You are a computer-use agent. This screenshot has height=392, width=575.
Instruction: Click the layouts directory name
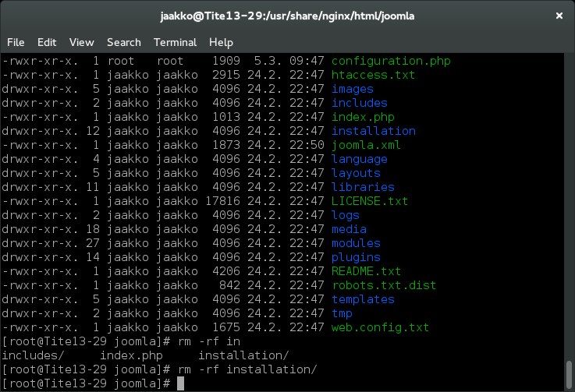click(356, 173)
